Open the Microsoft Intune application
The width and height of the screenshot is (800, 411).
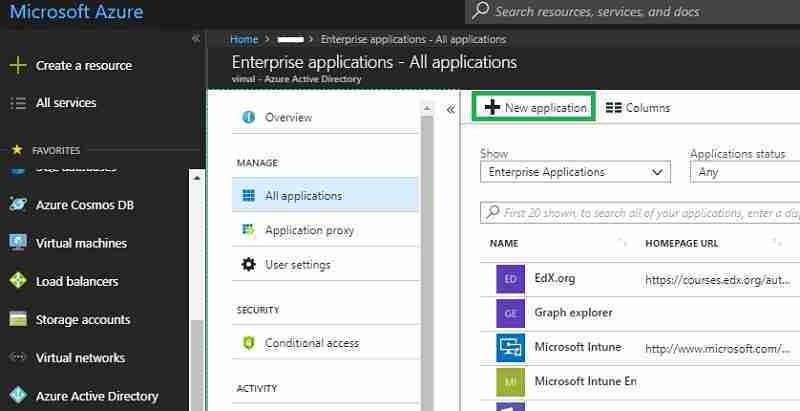point(578,347)
